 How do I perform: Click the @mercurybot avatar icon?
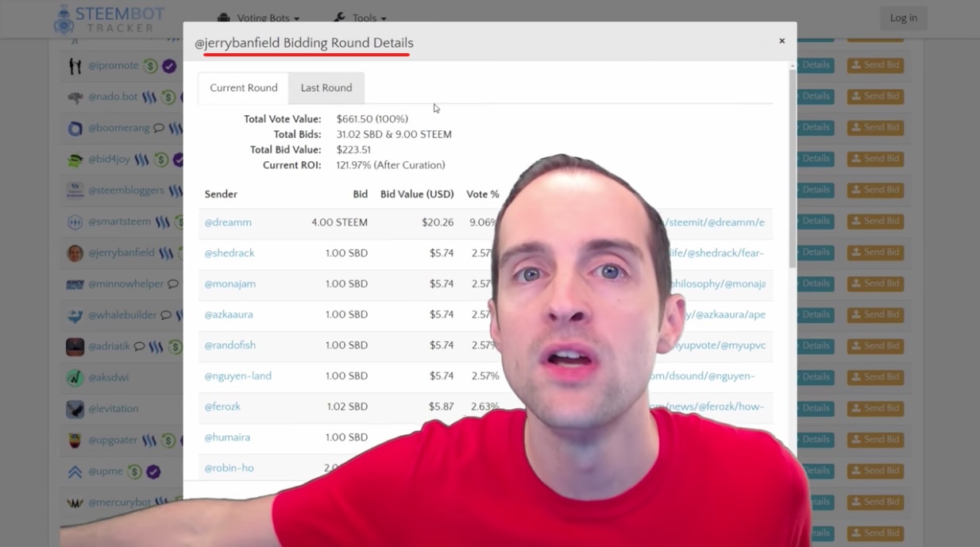point(75,503)
